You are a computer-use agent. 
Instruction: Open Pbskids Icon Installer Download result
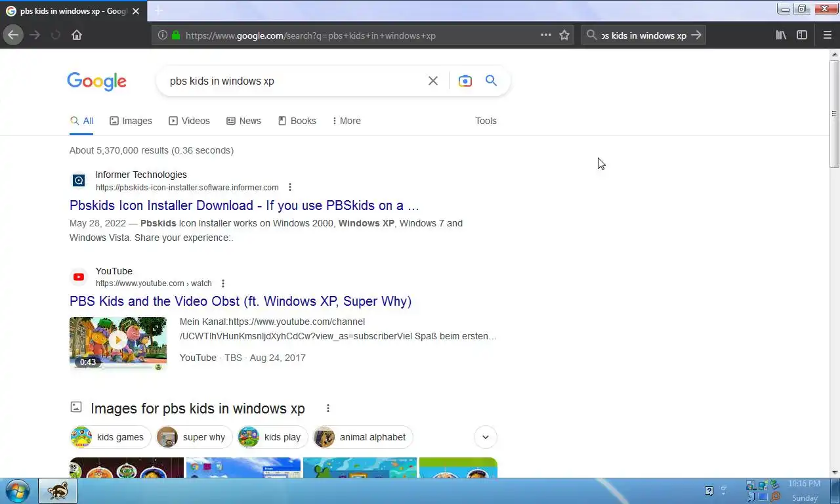[x=244, y=205]
